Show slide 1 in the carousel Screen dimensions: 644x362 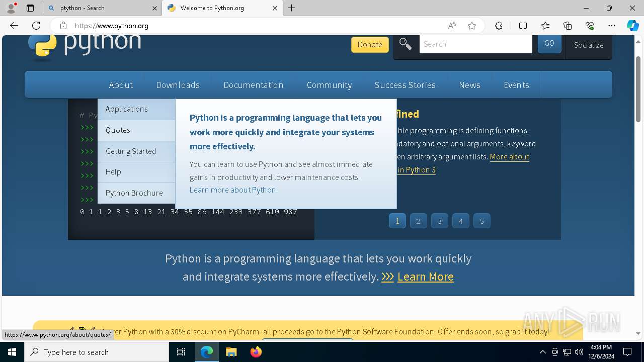(397, 221)
